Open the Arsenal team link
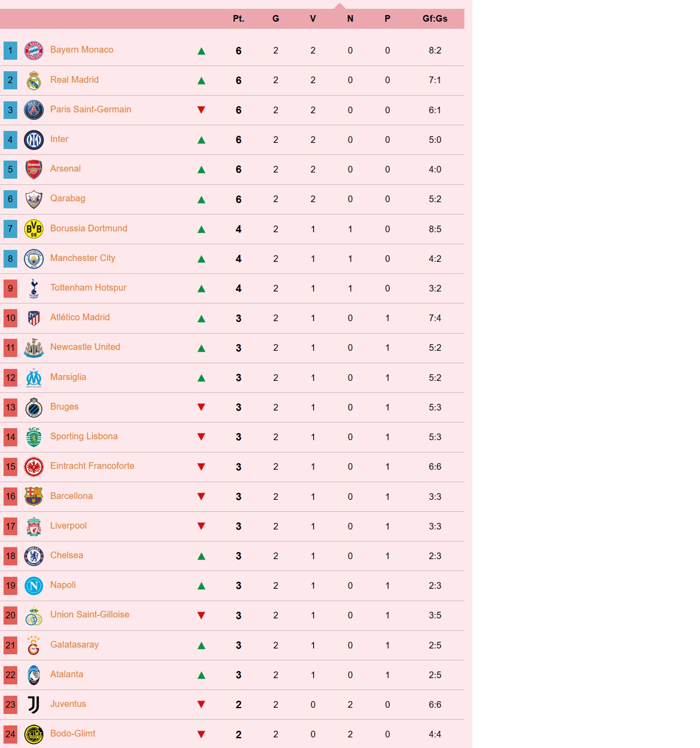 [65, 169]
